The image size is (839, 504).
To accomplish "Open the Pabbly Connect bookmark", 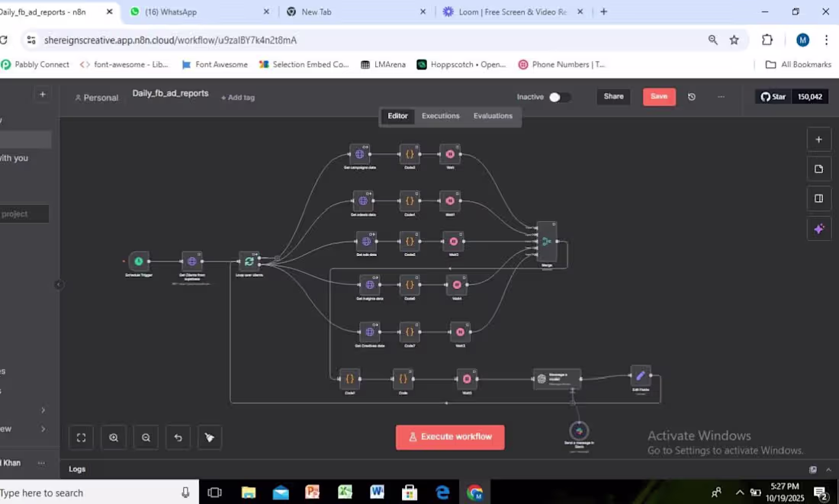I will 35,64.
